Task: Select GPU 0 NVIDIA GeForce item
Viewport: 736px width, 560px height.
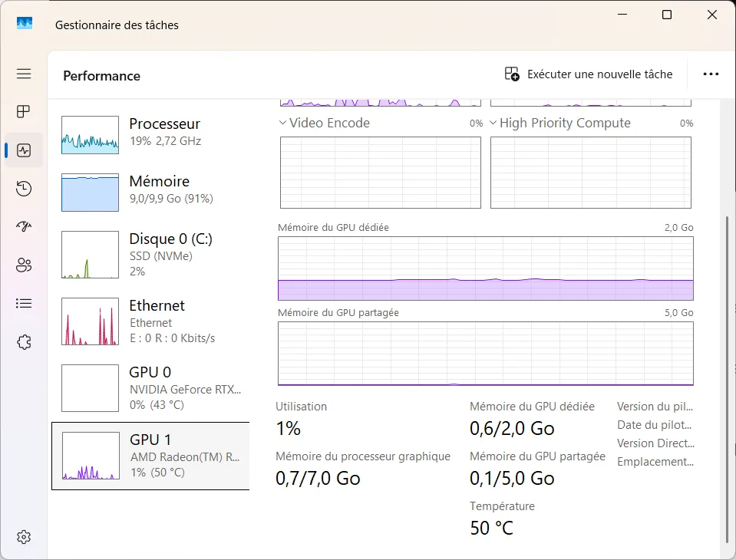Action: (x=150, y=388)
